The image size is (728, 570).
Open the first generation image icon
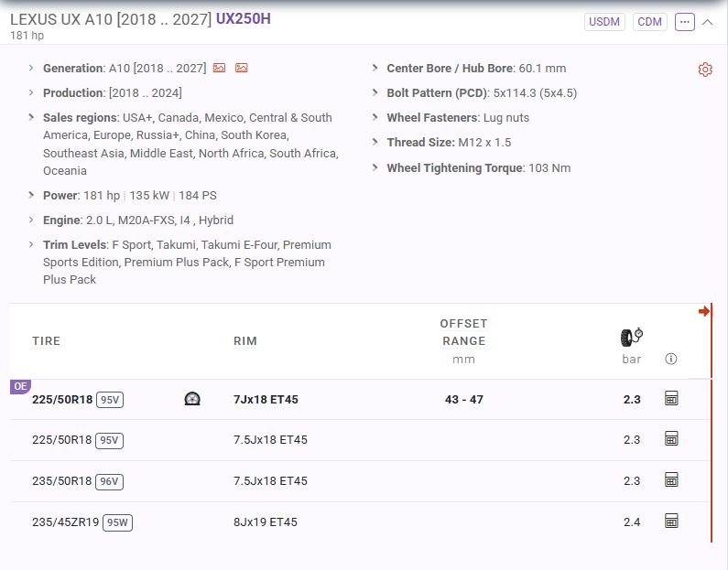219,69
